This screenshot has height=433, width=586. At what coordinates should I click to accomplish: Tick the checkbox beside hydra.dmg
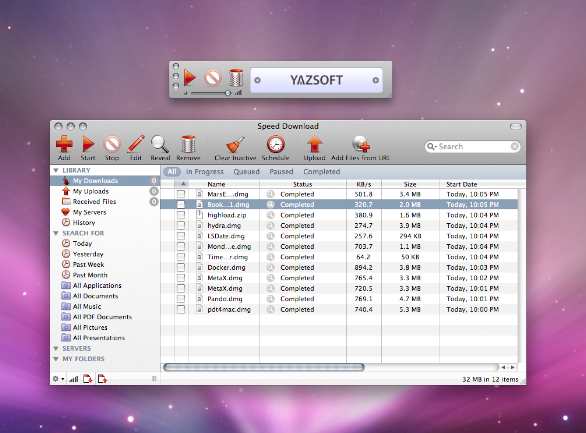(181, 226)
